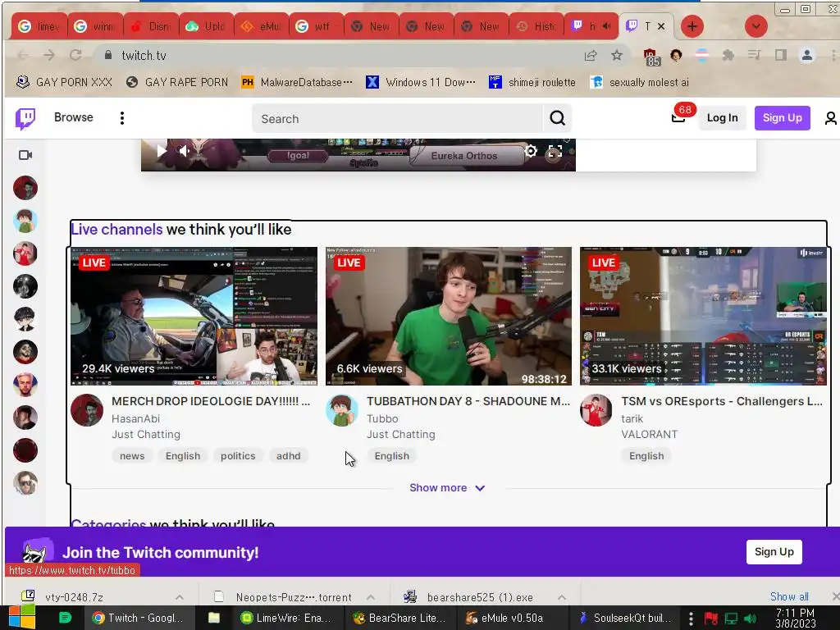Click the adblock extension icon showing 85
This screenshot has width=840, height=630.
pos(651,57)
